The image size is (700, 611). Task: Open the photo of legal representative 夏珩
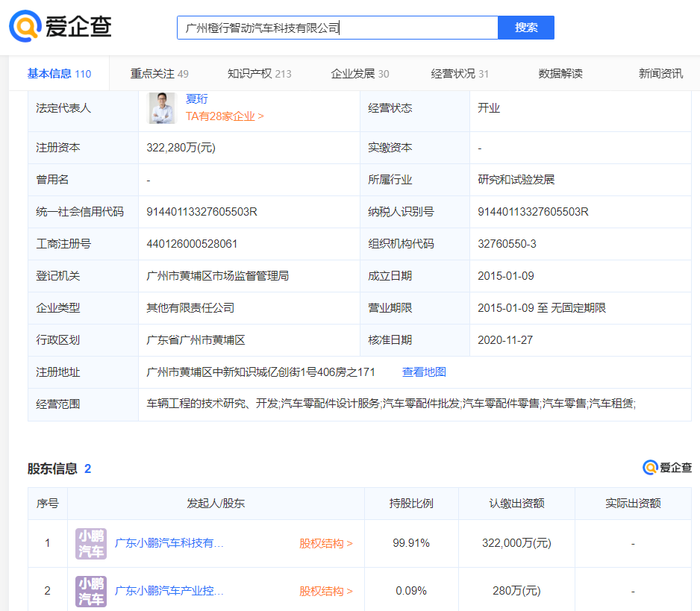coord(162,108)
